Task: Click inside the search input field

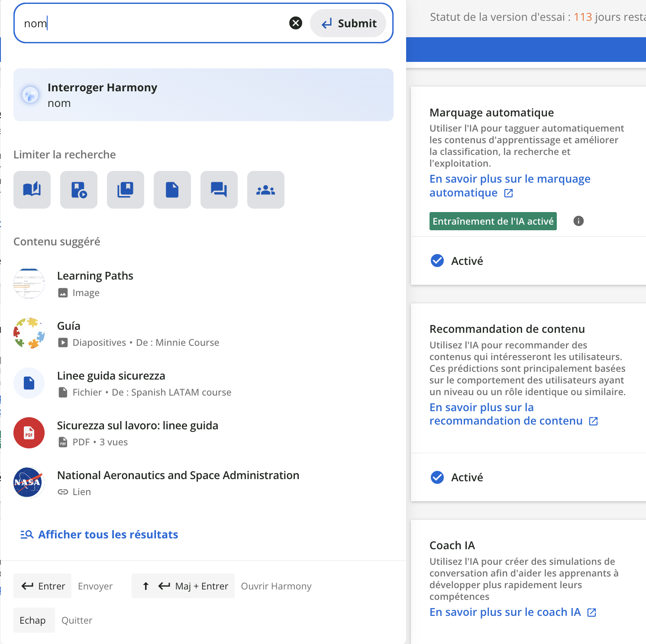Action: (x=152, y=23)
